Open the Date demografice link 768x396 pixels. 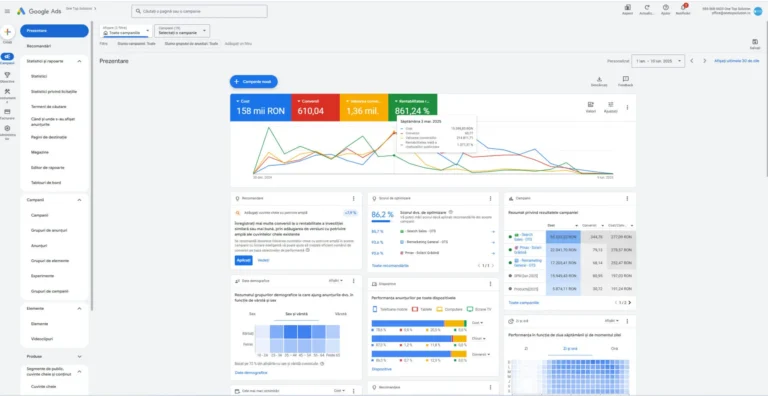[x=251, y=372]
